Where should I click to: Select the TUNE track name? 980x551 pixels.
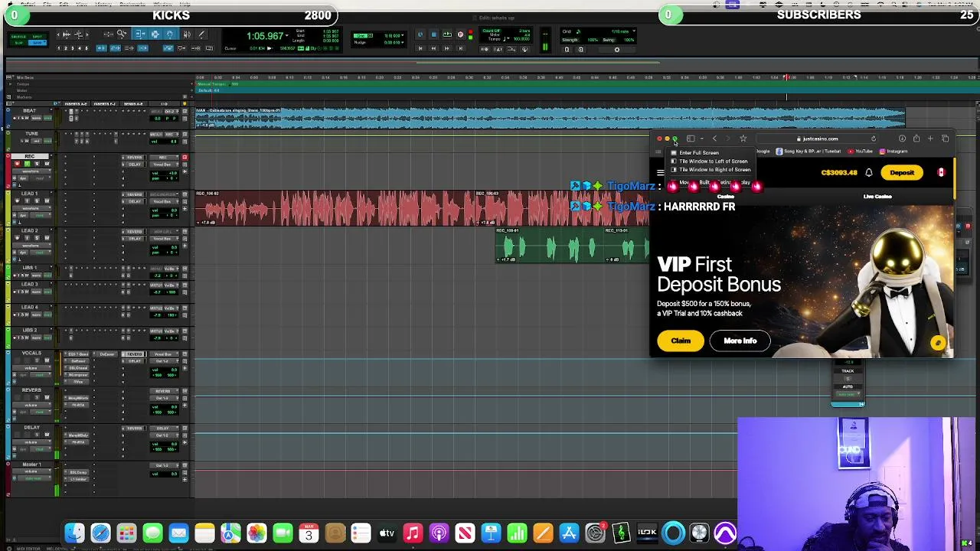pyautogui.click(x=31, y=133)
